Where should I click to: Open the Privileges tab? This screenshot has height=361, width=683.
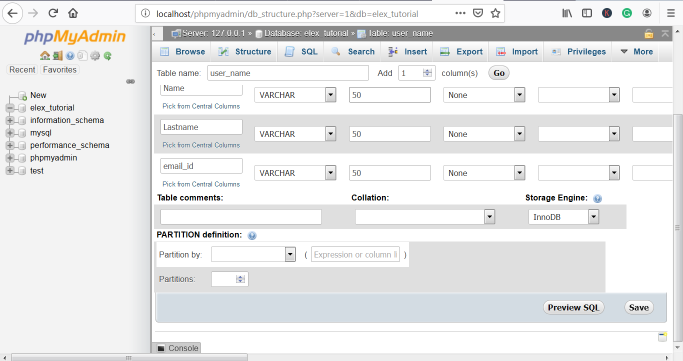(579, 51)
